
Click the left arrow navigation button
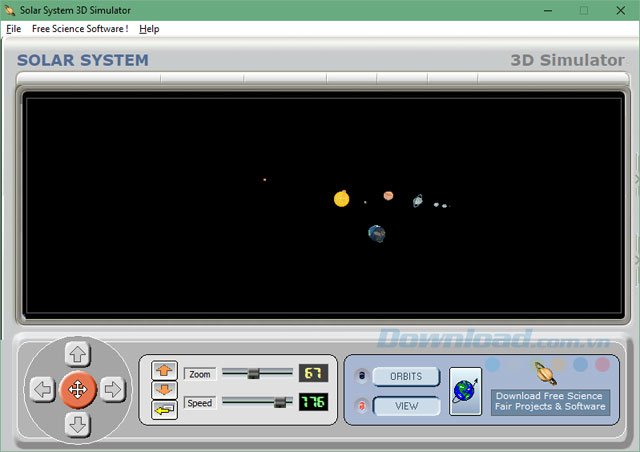pos(42,389)
